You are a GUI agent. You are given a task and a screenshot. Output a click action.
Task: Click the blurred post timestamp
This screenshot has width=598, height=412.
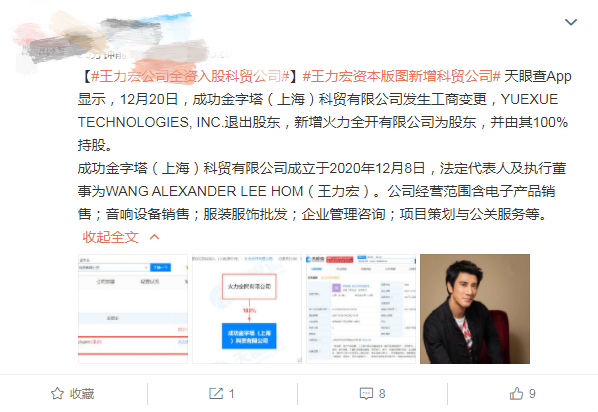(x=102, y=55)
